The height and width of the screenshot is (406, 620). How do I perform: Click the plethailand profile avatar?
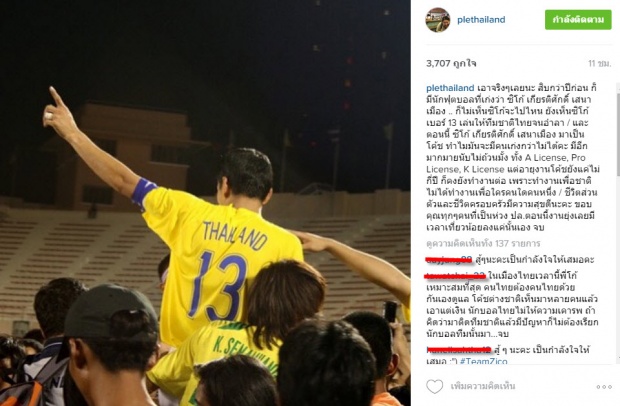coord(438,20)
